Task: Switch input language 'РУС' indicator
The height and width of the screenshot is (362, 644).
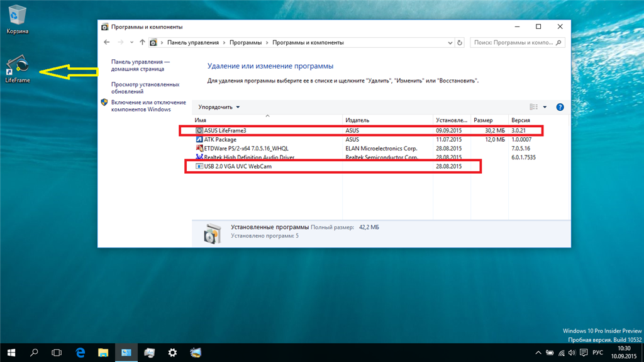Action: (598, 353)
